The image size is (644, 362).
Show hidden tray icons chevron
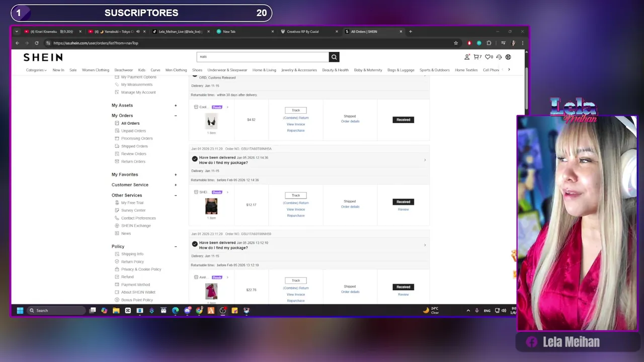pos(468,310)
